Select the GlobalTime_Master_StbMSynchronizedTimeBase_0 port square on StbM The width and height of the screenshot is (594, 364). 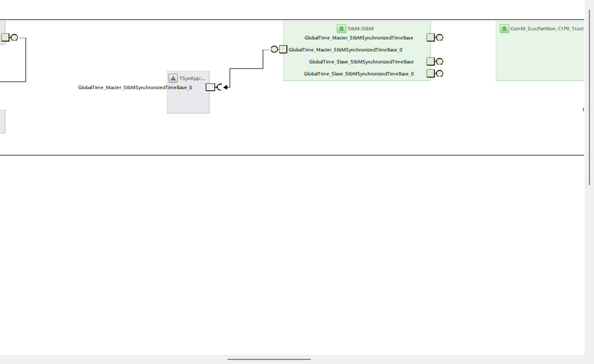click(283, 49)
